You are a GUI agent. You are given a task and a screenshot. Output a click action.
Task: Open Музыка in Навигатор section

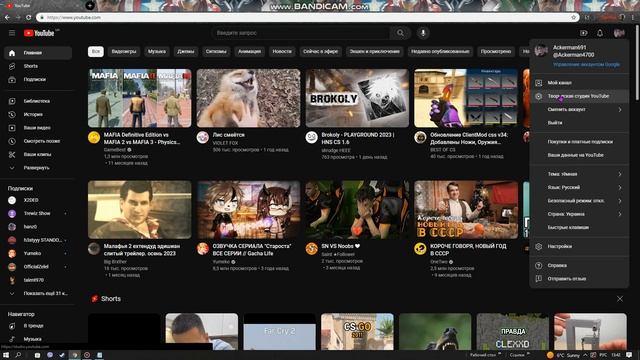click(x=38, y=339)
